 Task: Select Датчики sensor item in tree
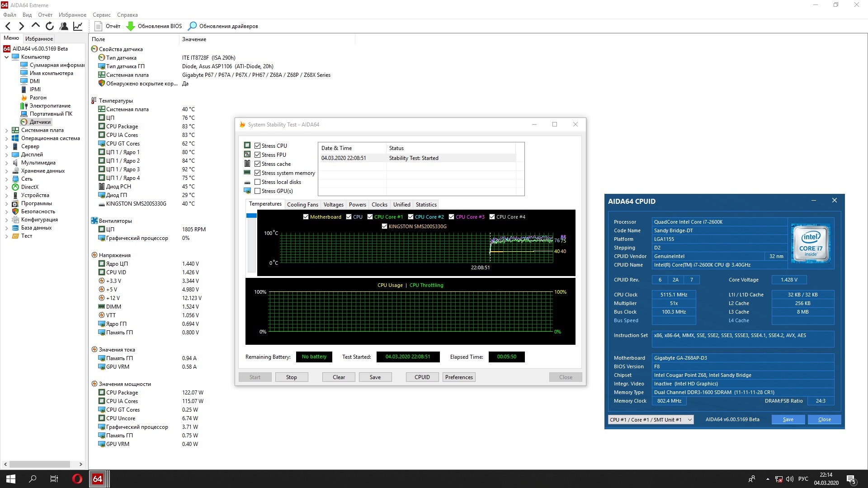[x=37, y=122]
